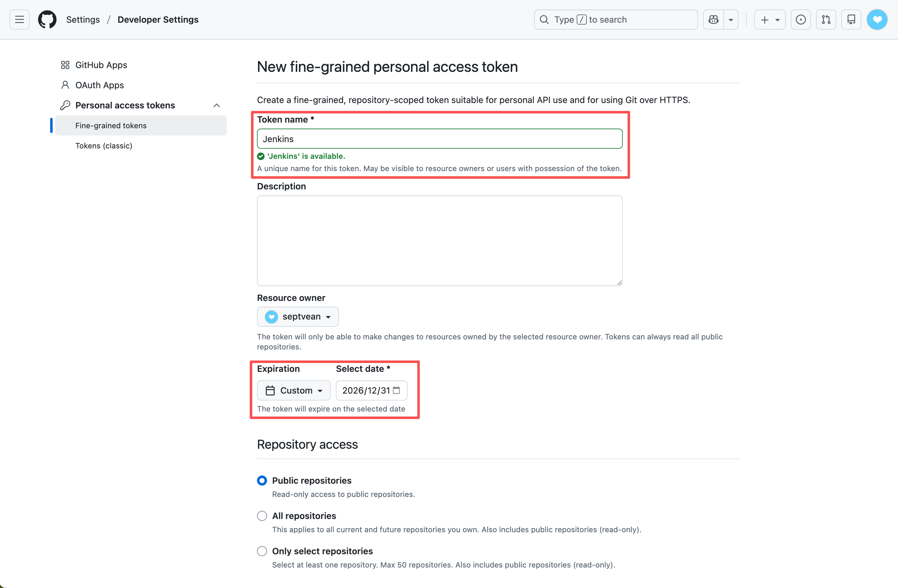Open OAuth Apps in sidebar
898x588 pixels.
100,85
